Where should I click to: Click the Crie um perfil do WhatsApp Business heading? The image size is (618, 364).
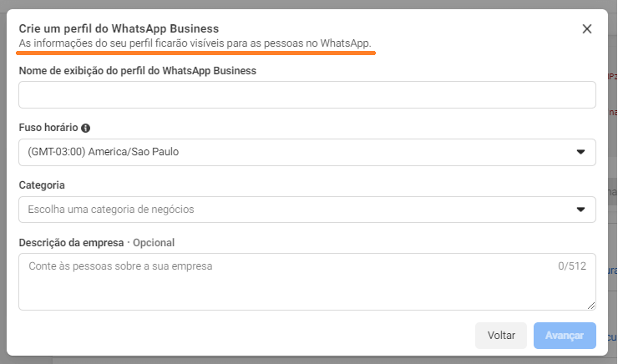[119, 28]
